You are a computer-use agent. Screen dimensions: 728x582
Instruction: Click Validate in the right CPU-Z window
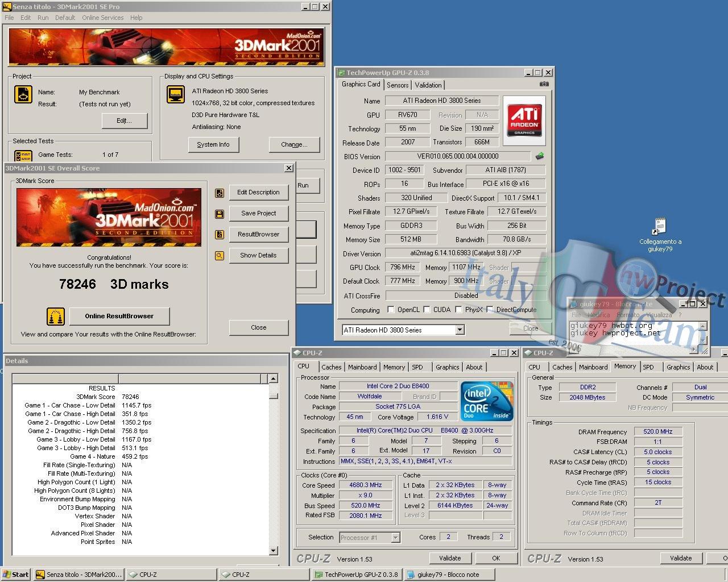coord(681,559)
